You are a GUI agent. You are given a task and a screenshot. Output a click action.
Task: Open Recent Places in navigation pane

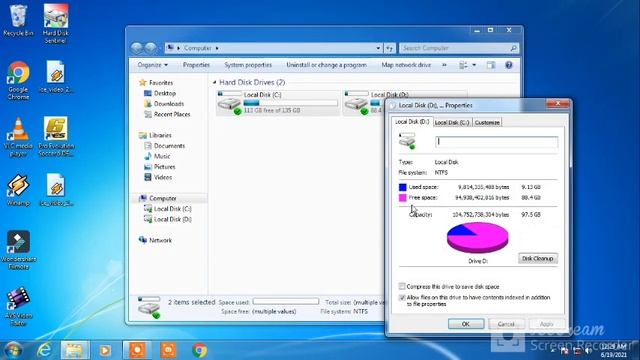click(172, 114)
